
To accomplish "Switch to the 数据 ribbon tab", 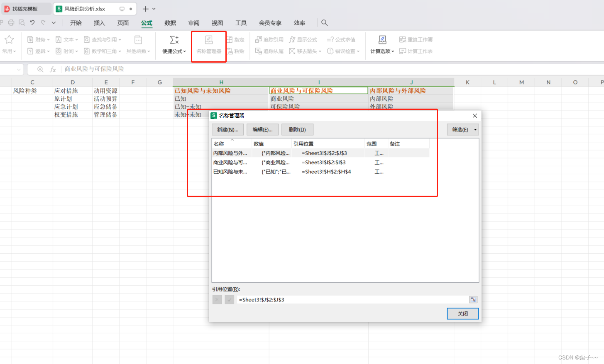I will (x=170, y=23).
